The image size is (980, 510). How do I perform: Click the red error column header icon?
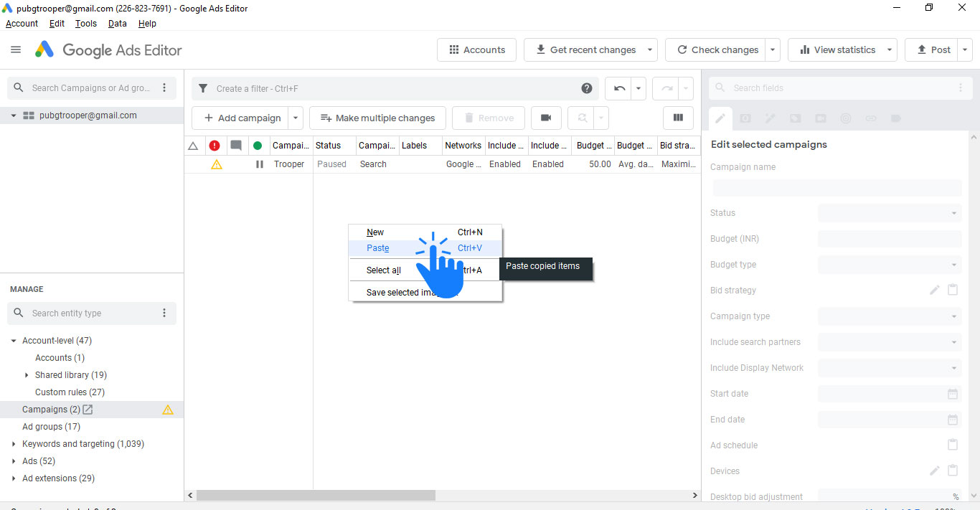[215, 146]
